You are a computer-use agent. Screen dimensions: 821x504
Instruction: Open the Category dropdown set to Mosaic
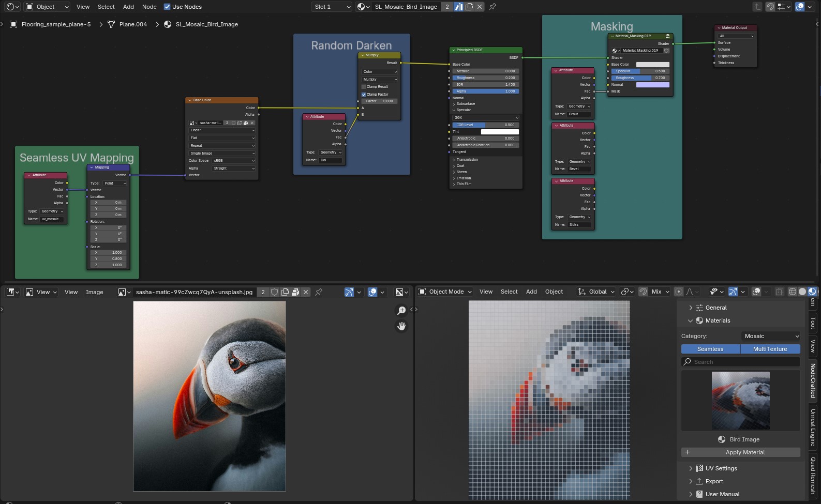771,336
